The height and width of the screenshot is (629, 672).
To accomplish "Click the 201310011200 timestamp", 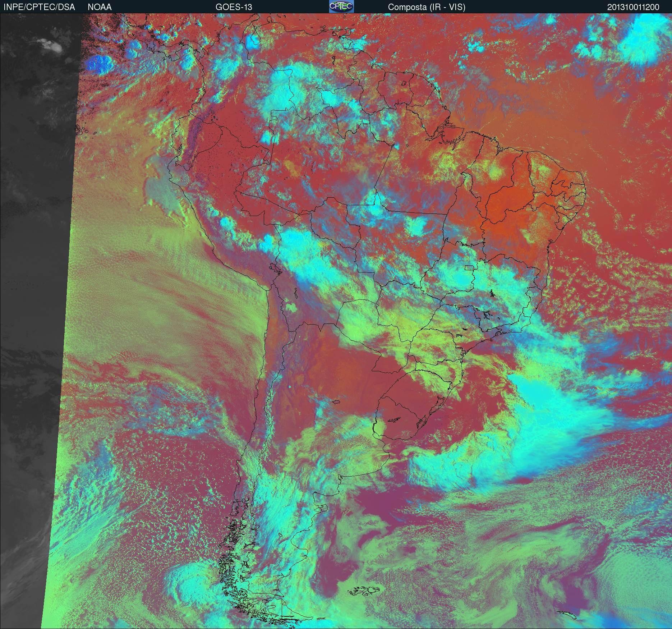I will point(633,7).
